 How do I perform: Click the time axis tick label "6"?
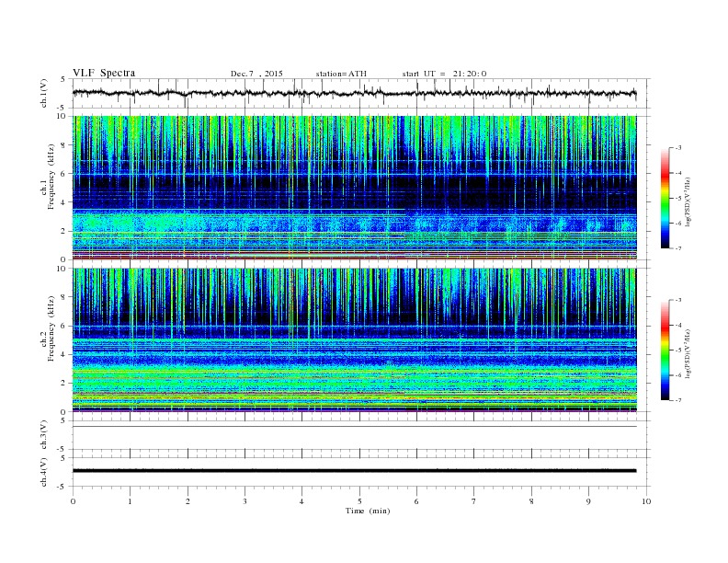pos(416,501)
